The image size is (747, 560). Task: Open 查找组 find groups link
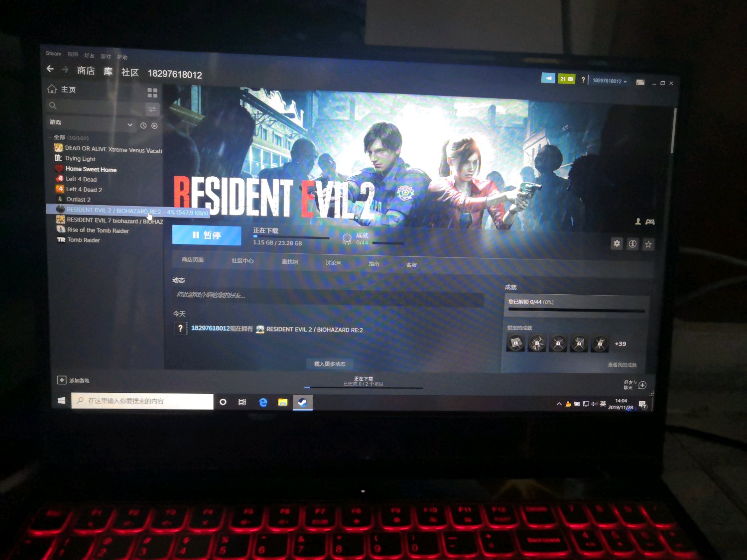click(x=290, y=262)
